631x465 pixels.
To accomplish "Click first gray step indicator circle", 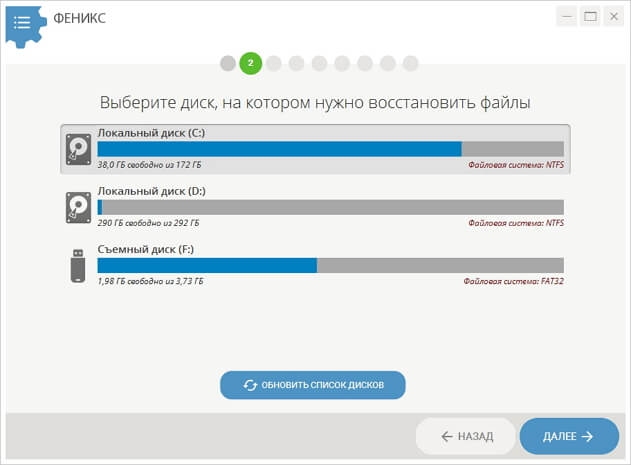I will (228, 63).
